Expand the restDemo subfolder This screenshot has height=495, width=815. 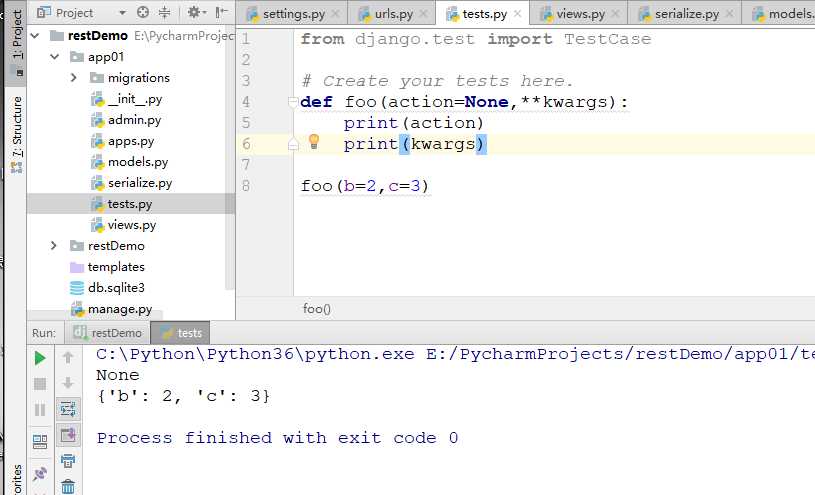(54, 245)
